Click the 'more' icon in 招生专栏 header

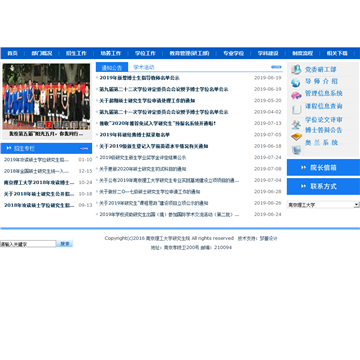[84, 148]
